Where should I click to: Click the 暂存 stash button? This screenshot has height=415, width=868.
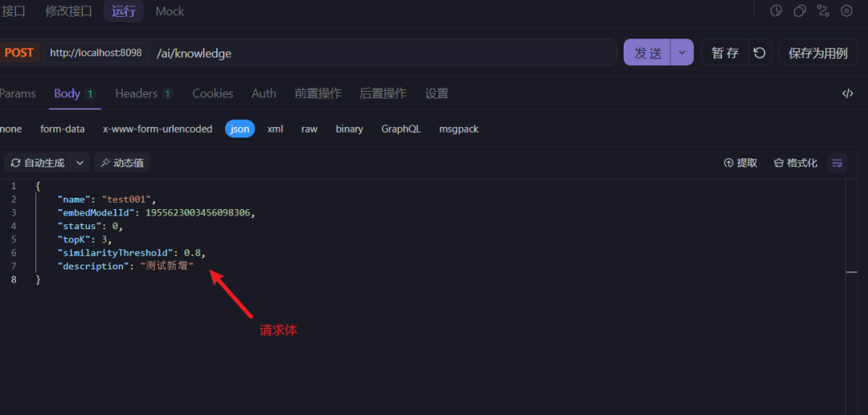725,52
